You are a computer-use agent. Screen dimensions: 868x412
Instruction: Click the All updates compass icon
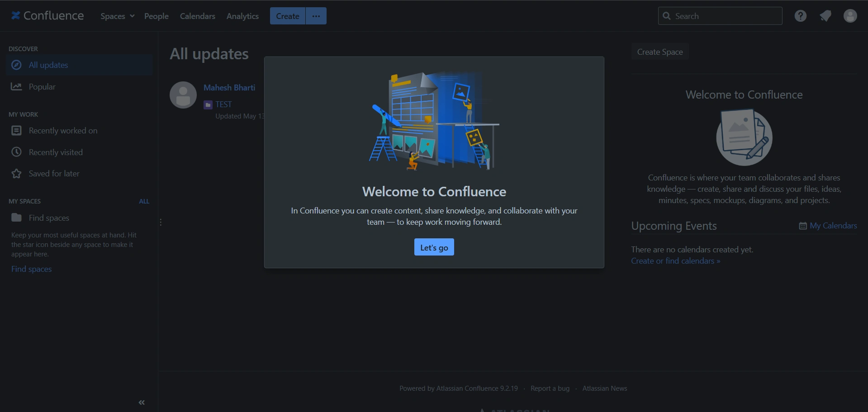[16, 65]
